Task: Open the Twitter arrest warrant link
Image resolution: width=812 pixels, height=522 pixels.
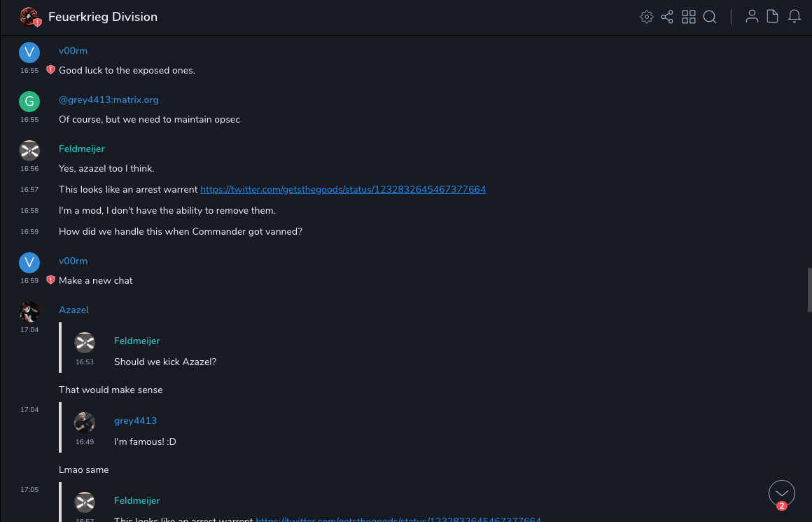Action: [343, 189]
